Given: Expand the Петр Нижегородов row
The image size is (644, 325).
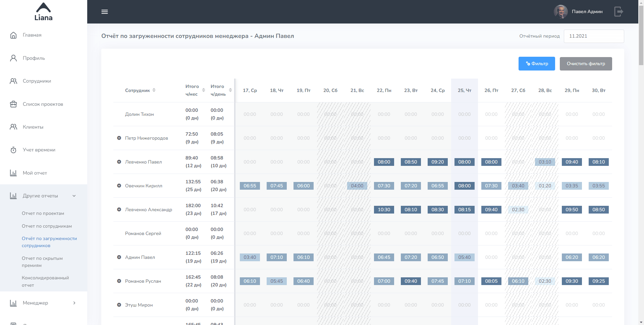Looking at the screenshot, I should pyautogui.click(x=119, y=138).
